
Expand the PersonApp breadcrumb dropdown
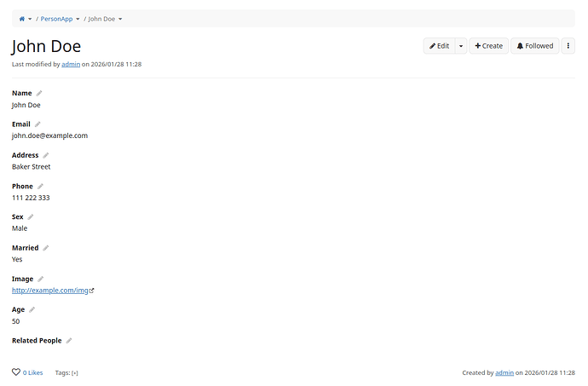coord(78,19)
